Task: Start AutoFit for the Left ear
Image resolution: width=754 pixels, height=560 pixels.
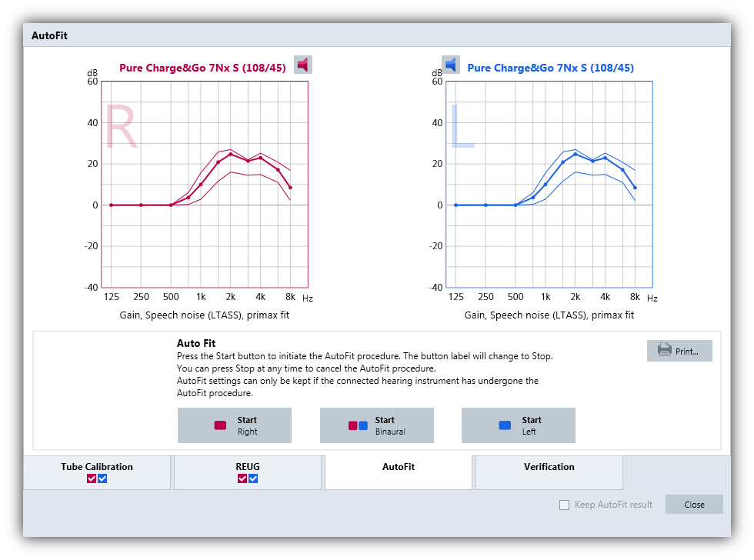Action: tap(519, 425)
